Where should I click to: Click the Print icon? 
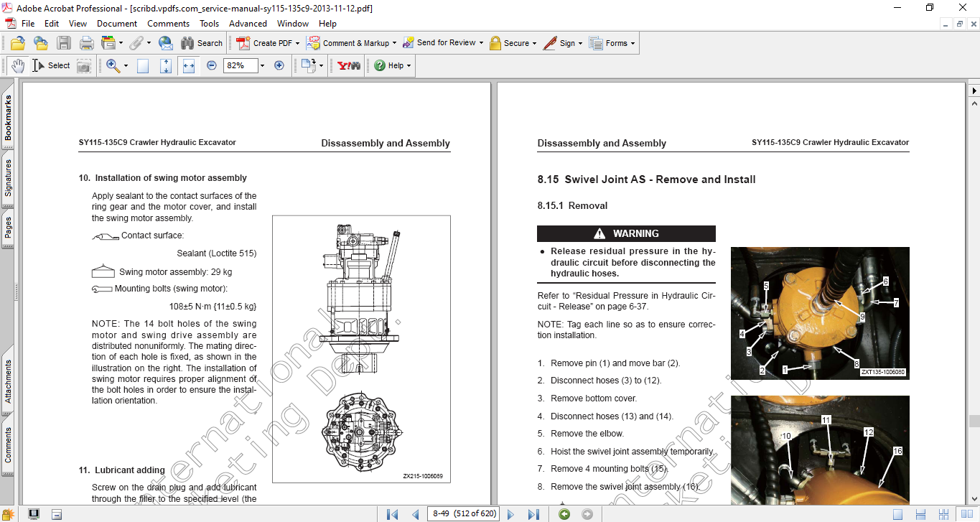coord(86,43)
